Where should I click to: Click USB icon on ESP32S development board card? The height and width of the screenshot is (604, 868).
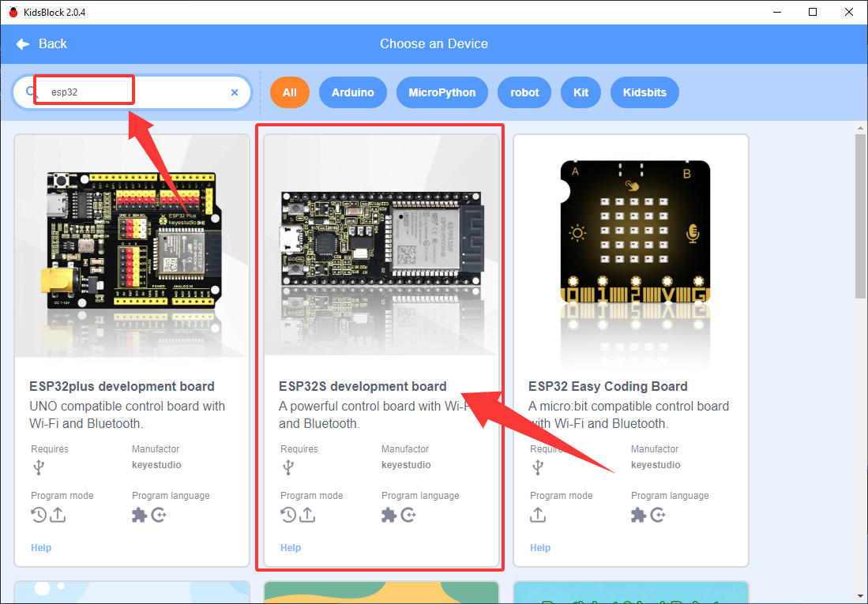288,467
